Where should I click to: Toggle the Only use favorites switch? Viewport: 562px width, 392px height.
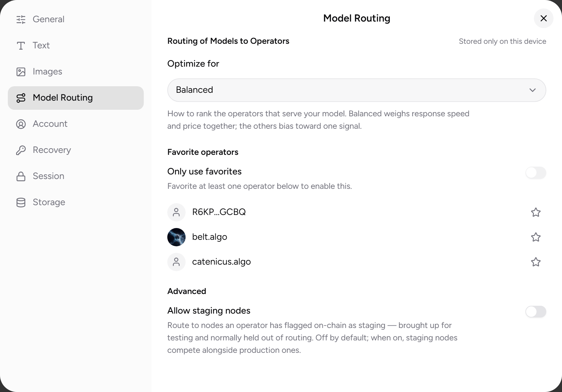coord(536,173)
